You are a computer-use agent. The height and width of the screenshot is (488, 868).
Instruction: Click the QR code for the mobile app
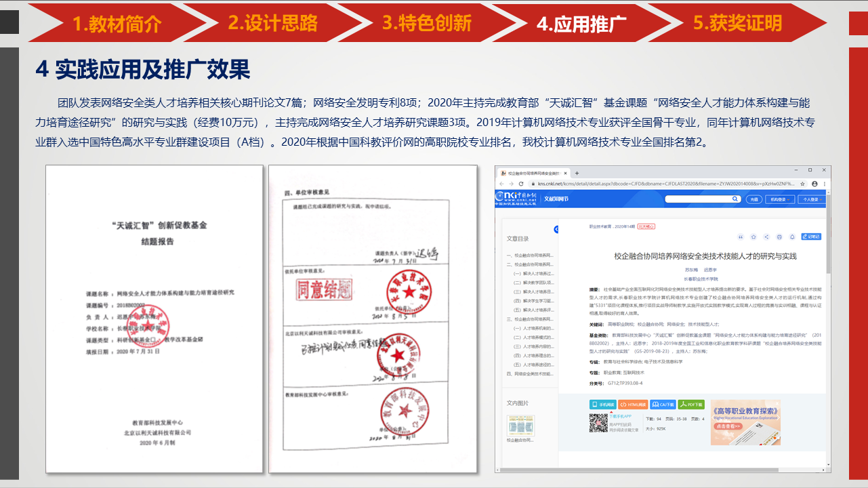[598, 423]
